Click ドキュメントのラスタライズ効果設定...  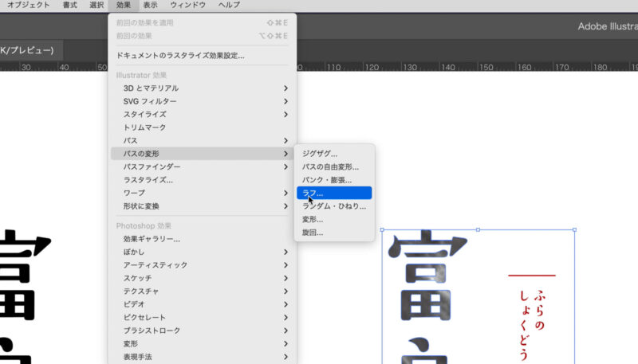tap(180, 56)
